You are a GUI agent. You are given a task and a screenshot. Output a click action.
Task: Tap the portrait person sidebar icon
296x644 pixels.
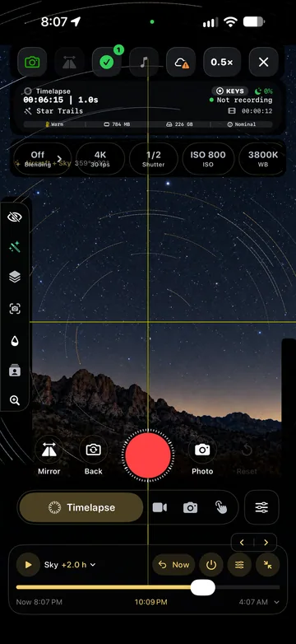15,371
